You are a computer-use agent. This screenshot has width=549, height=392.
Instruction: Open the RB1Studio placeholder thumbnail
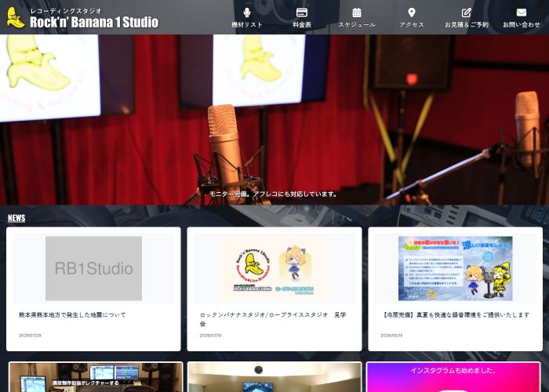[x=93, y=268]
